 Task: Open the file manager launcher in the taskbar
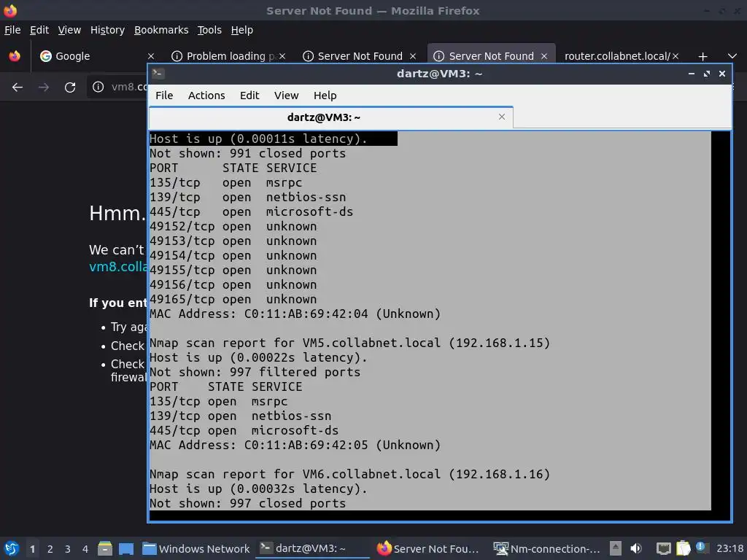(105, 548)
